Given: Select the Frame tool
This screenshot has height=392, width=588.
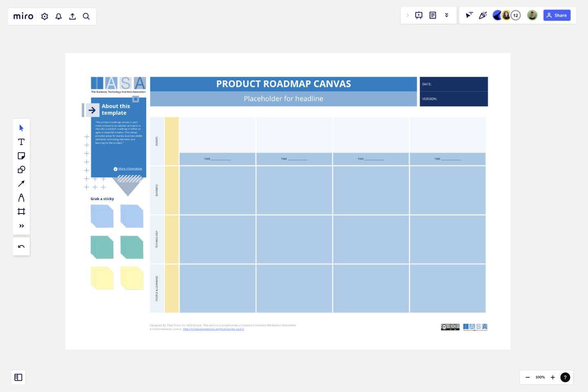Looking at the screenshot, I should tap(21, 211).
